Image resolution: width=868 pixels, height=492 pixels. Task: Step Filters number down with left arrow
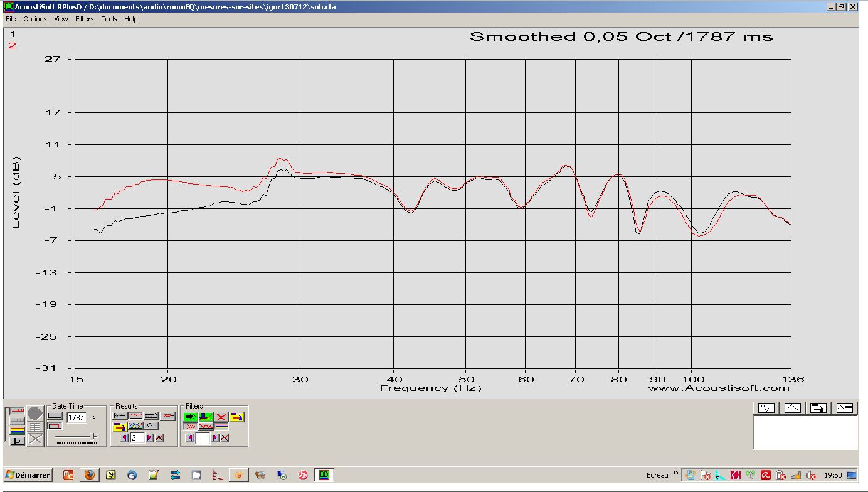pos(189,438)
